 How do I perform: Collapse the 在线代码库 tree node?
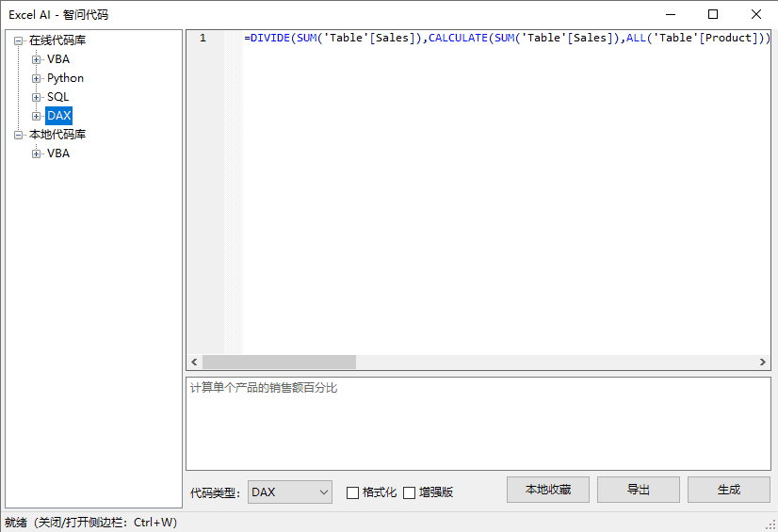pyautogui.click(x=18, y=40)
